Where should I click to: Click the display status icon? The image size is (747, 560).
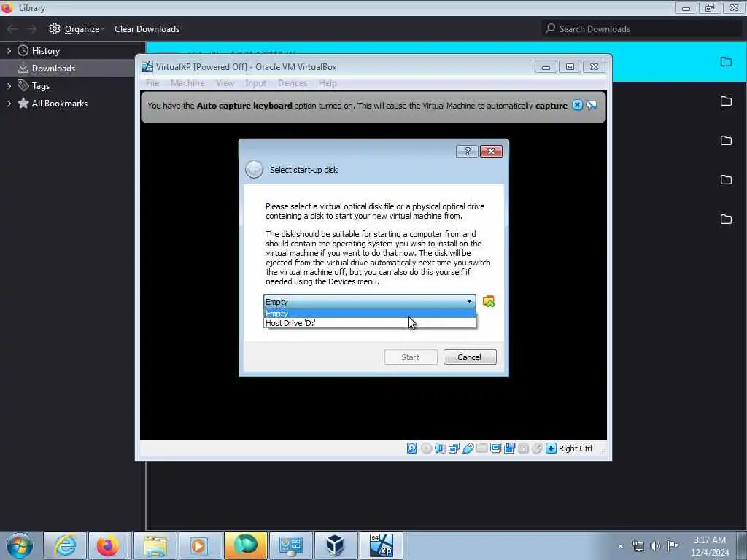tap(495, 448)
